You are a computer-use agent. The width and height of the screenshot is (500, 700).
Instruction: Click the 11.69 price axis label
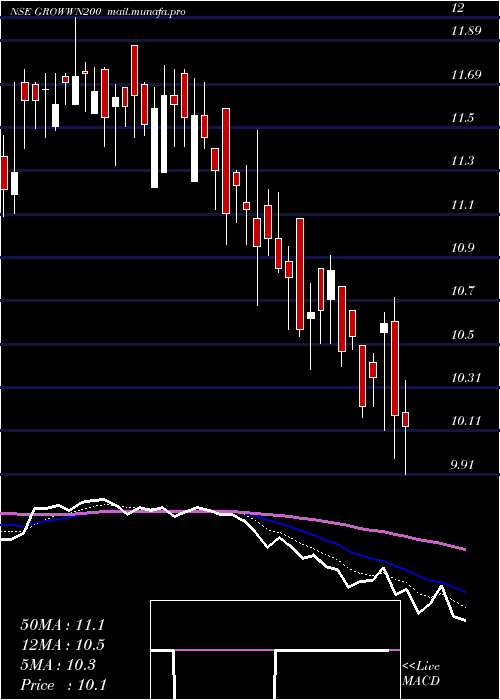[466, 74]
